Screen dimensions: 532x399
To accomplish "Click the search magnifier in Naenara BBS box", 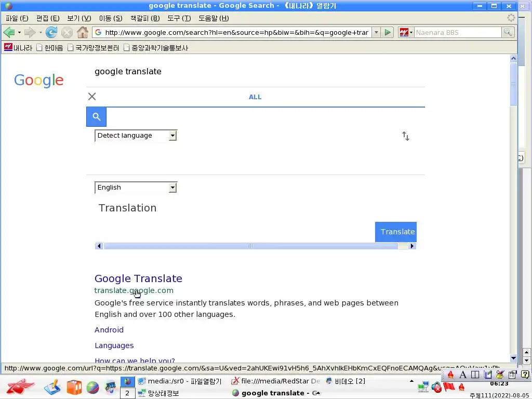I will pyautogui.click(x=508, y=32).
